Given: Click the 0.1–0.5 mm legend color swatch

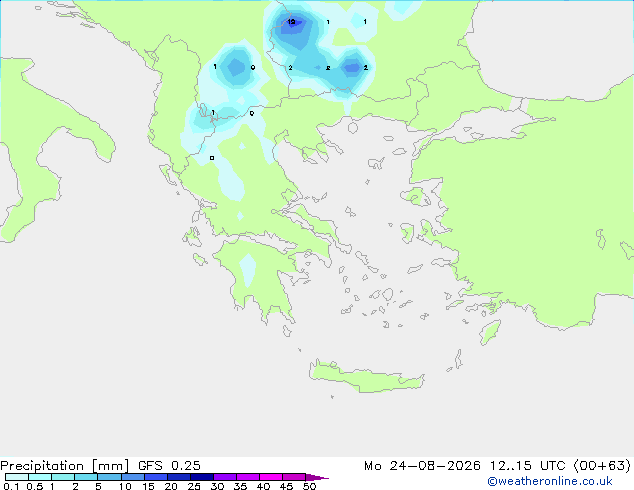Looking at the screenshot, I should coord(17,477).
